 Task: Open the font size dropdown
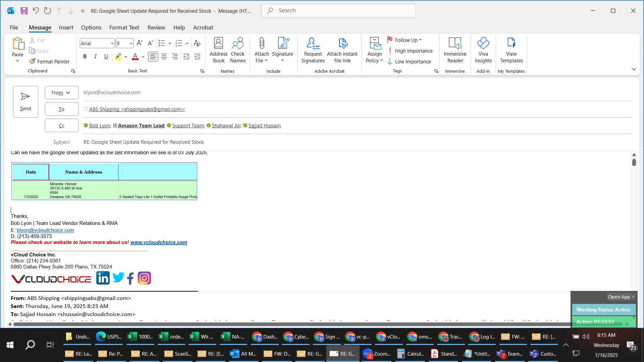pos(131,43)
